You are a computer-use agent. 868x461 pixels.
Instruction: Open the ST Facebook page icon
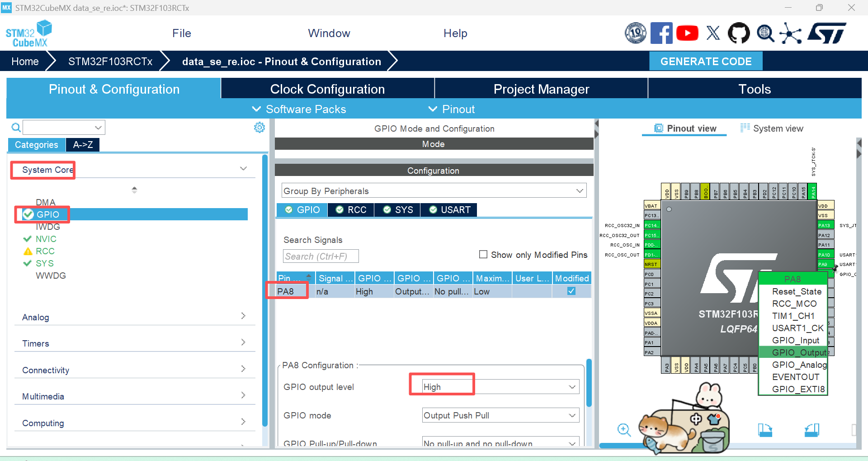pos(661,33)
